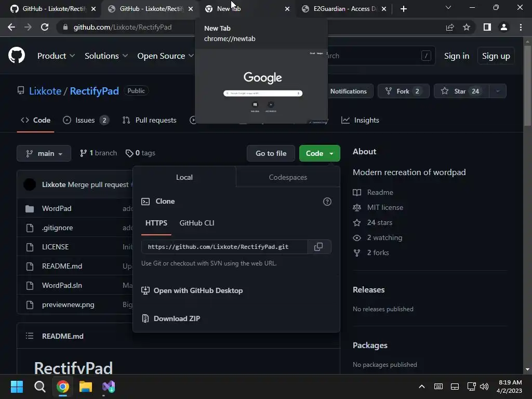Click the Chrome back arrow

tap(11, 27)
